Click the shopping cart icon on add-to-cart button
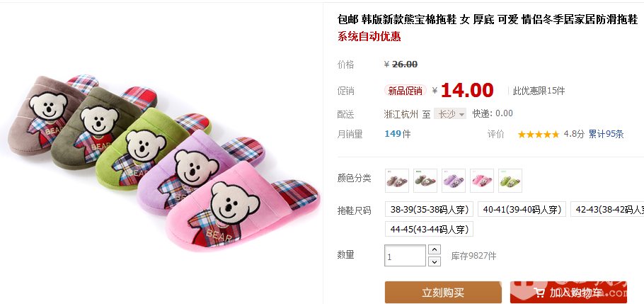 coord(539,293)
